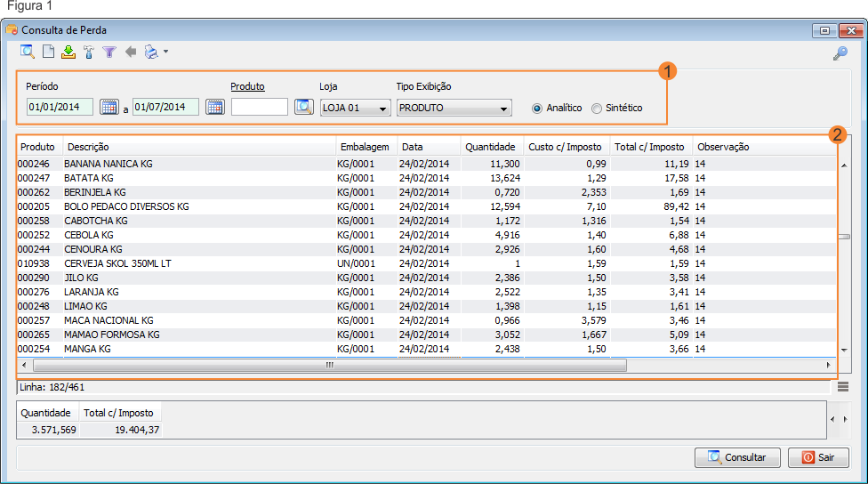The height and width of the screenshot is (484, 868).
Task: Click the restore window button in title bar
Action: point(824,30)
